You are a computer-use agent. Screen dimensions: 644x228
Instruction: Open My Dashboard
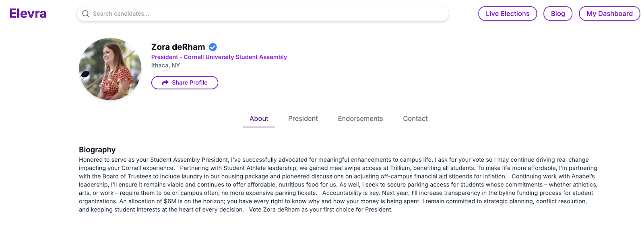(609, 14)
